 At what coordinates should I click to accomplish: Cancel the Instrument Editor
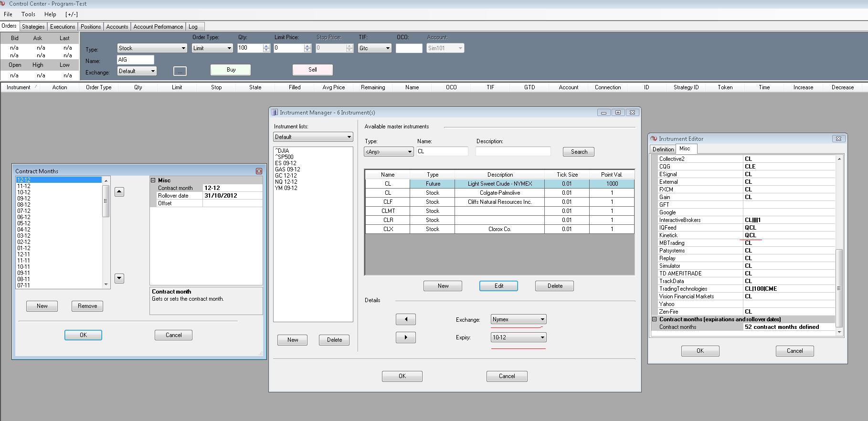point(795,351)
